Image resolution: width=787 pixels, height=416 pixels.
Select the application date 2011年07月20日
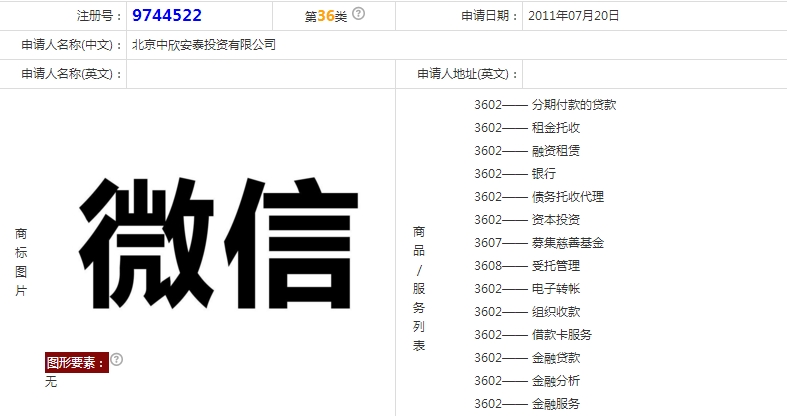pyautogui.click(x=573, y=16)
